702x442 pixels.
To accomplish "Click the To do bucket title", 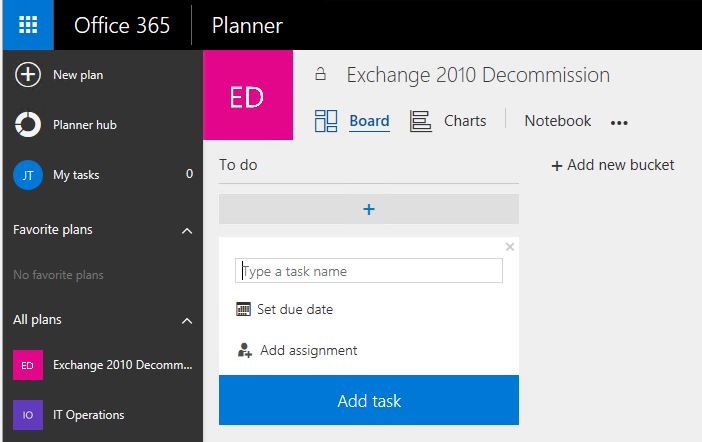I will pos(238,165).
